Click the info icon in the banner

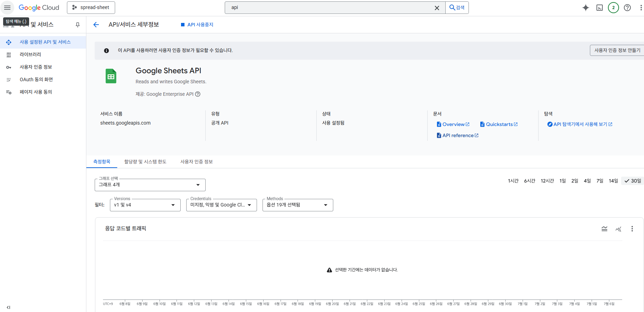(x=106, y=51)
